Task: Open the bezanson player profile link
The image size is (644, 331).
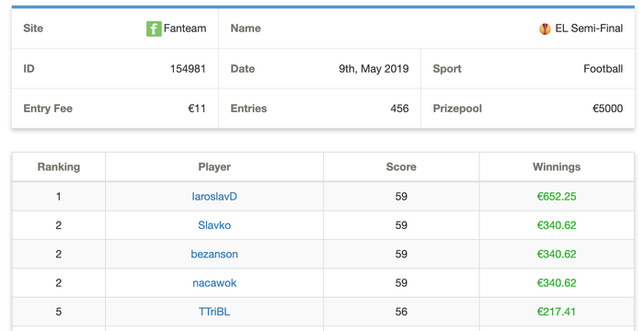Action: click(x=214, y=254)
